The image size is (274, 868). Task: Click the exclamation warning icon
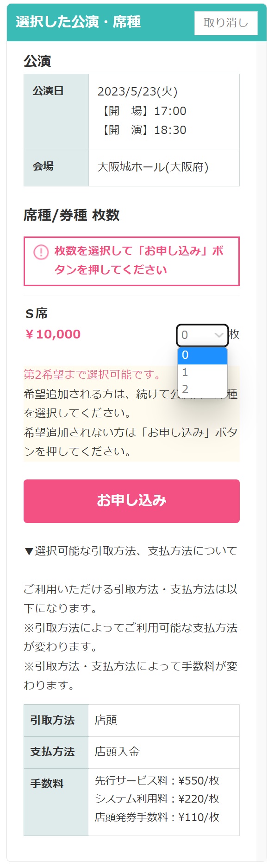[x=41, y=252]
